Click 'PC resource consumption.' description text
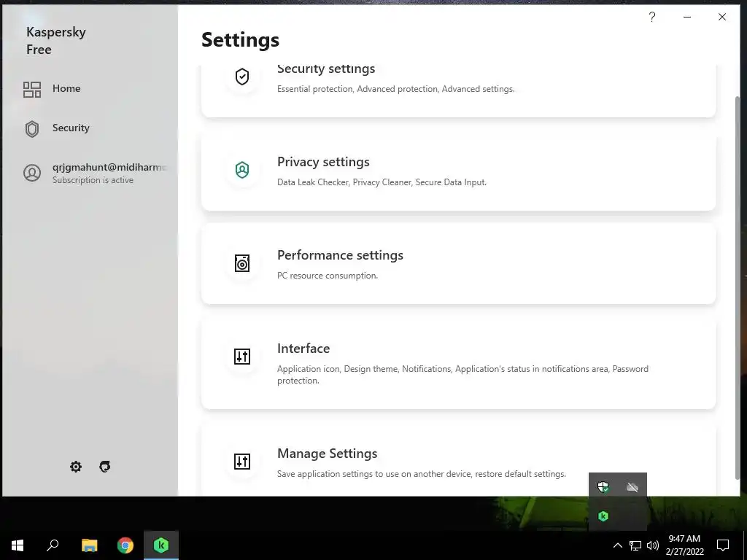Viewport: 747px width, 560px height. tap(328, 276)
